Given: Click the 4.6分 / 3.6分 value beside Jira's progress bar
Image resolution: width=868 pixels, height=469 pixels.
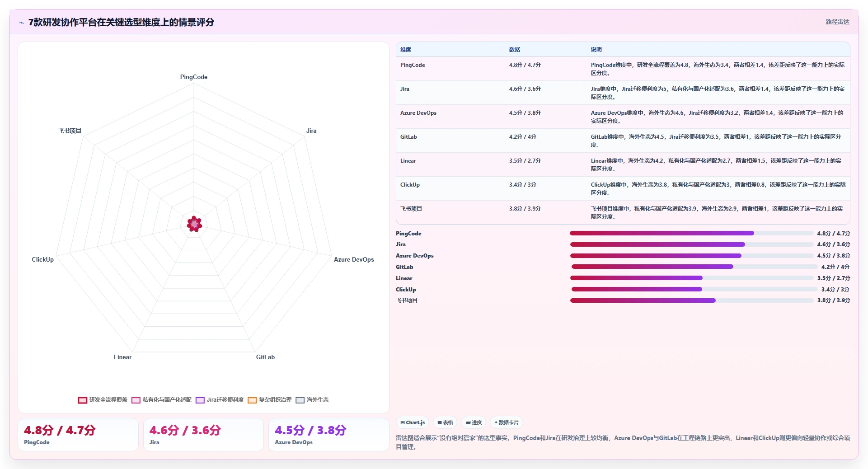Looking at the screenshot, I should (834, 244).
